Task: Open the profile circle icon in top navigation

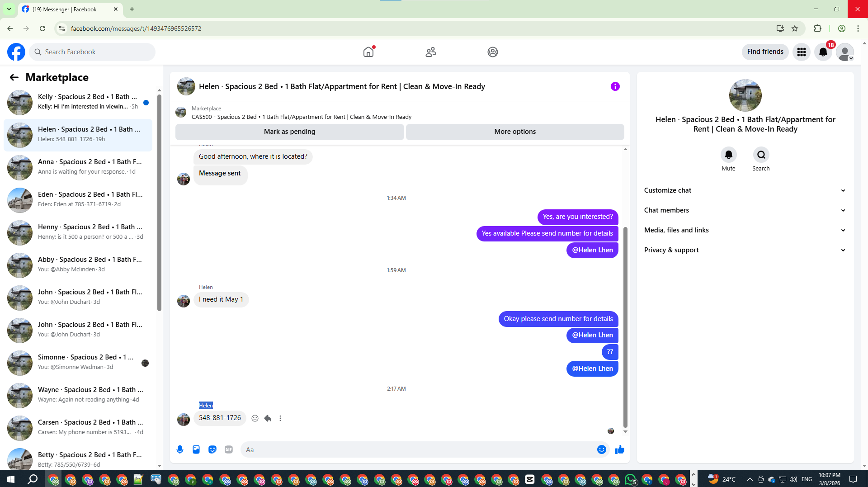Action: [x=493, y=52]
